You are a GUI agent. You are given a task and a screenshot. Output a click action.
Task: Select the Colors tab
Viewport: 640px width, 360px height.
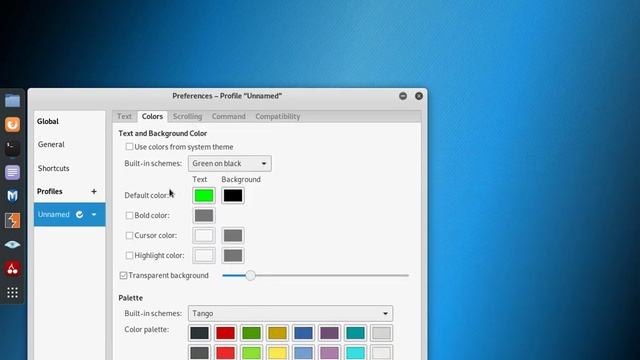(x=152, y=116)
